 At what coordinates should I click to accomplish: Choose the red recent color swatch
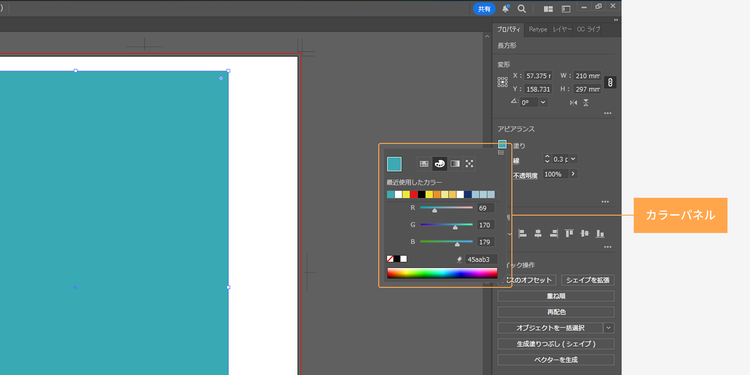[x=414, y=195]
